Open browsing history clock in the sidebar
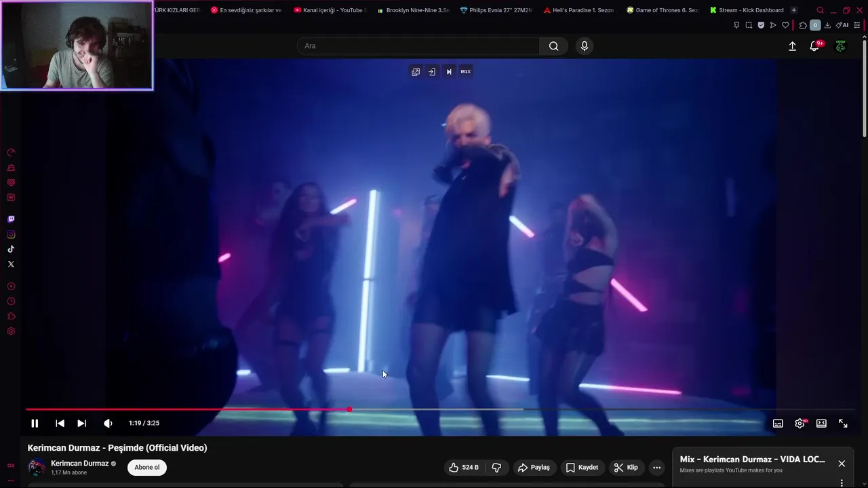Screen dimensions: 868x488 pos(11,301)
